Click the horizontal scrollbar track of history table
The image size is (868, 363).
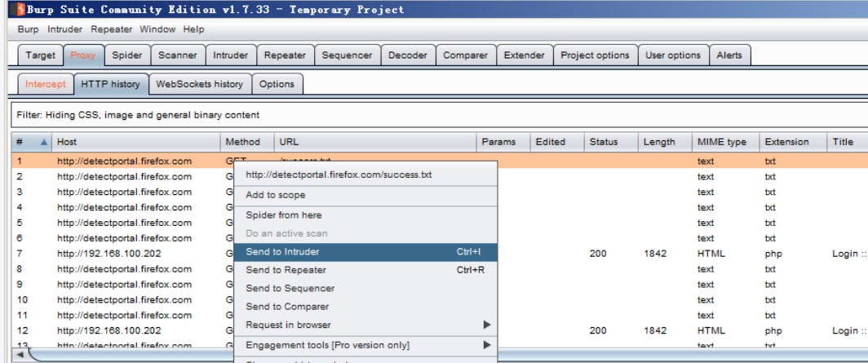click(x=449, y=354)
